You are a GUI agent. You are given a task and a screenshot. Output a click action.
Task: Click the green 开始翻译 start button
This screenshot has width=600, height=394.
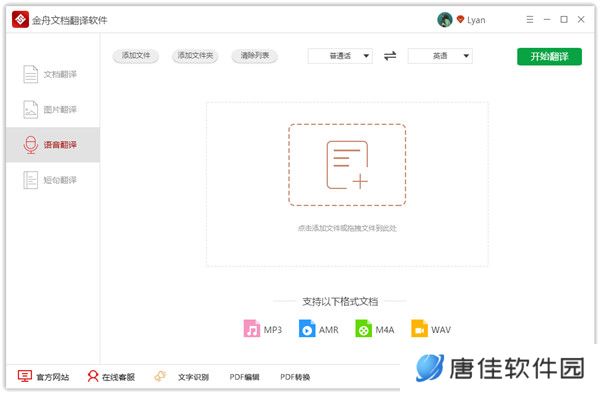coord(549,57)
